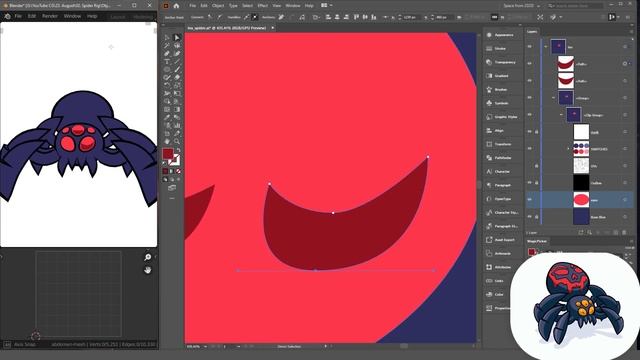
Task: Switch to the Layers panel tab
Action: (532, 31)
